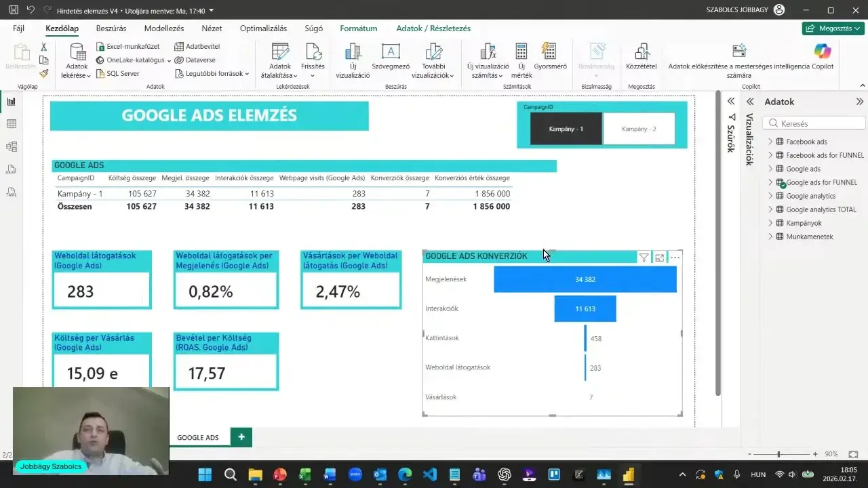
Task: Expand the Google ads table
Action: [x=770, y=169]
